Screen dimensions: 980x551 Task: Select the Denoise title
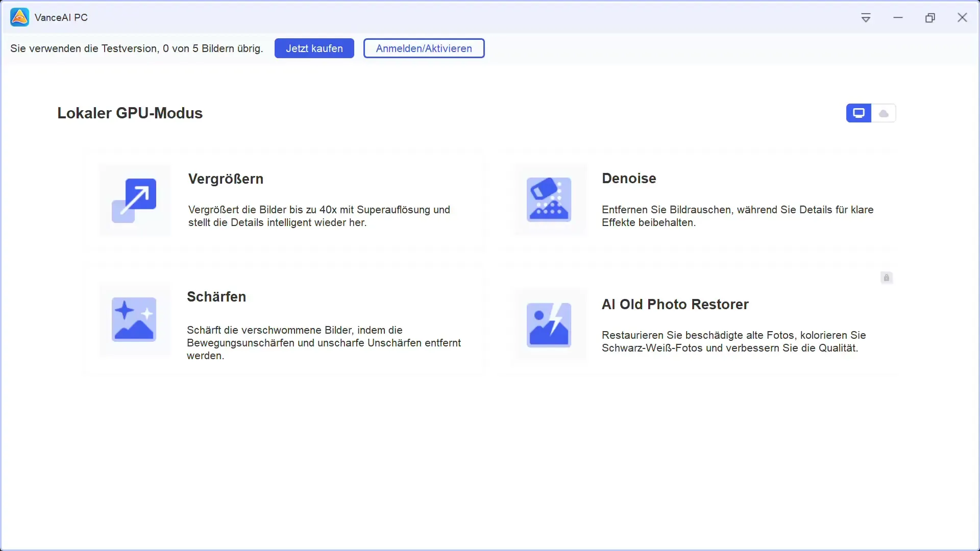[629, 179]
